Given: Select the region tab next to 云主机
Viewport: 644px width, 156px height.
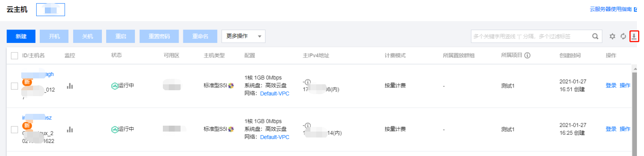Looking at the screenshot, I should click(50, 9).
